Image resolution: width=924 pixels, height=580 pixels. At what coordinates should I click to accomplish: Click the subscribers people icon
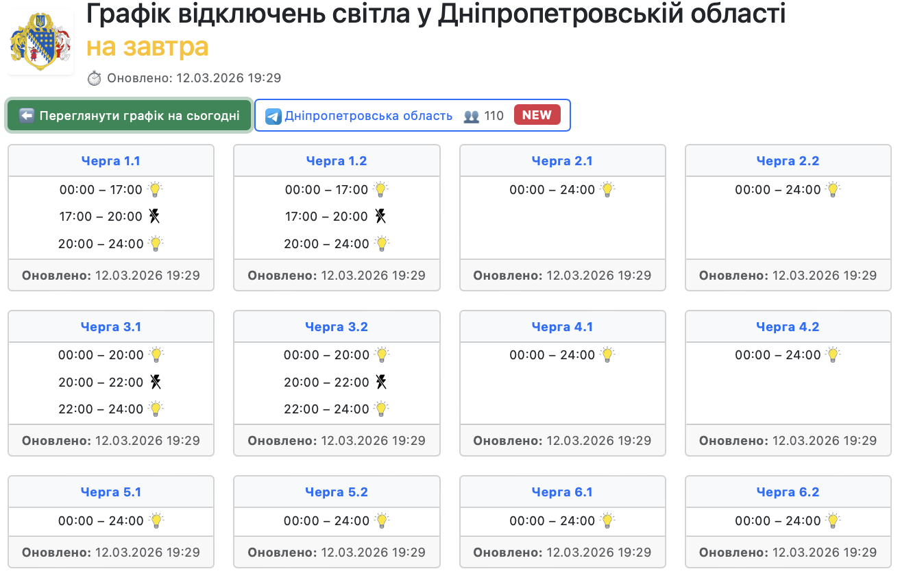[x=471, y=116]
